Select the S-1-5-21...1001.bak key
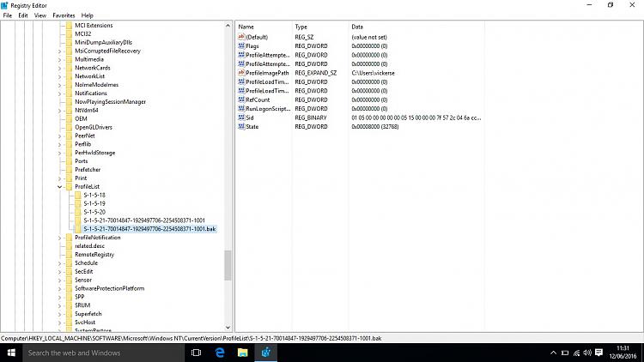Screen dimensions: 644x362 coord(149,229)
